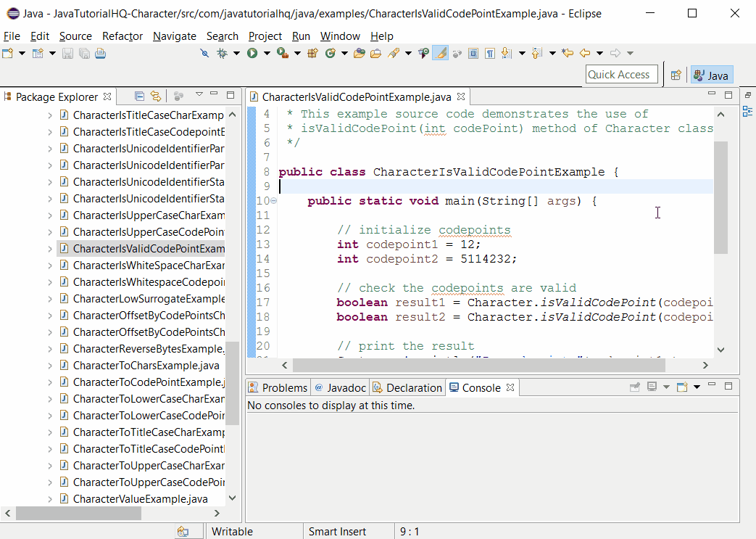
Task: Close the CharacterIsValidCodePointExample.java editor tab
Action: pyautogui.click(x=461, y=96)
